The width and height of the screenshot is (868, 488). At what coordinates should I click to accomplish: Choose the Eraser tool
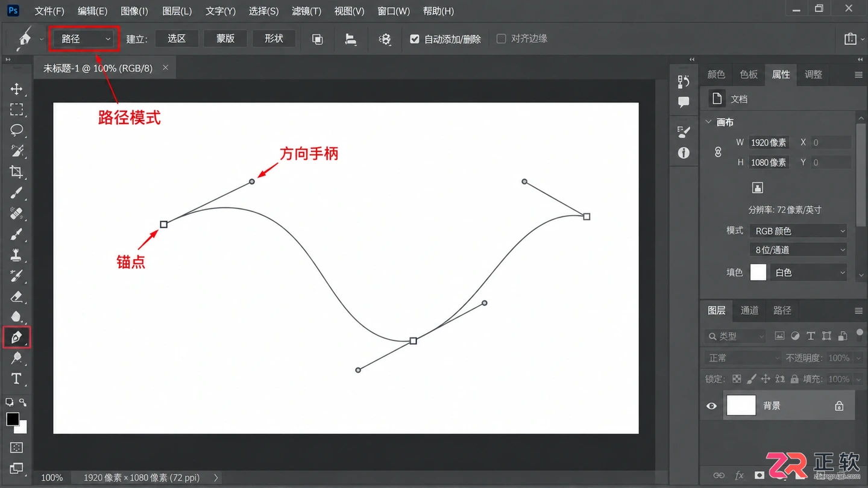pyautogui.click(x=16, y=296)
